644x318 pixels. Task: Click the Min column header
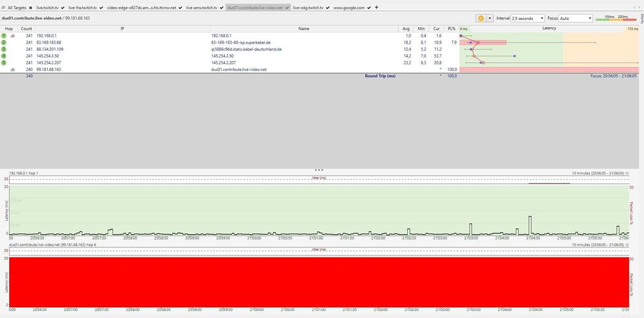422,29
